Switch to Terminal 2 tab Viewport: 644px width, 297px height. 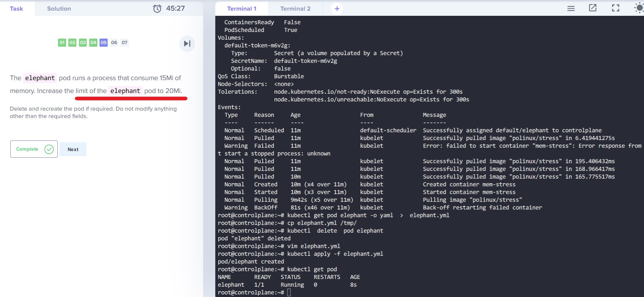(x=295, y=8)
